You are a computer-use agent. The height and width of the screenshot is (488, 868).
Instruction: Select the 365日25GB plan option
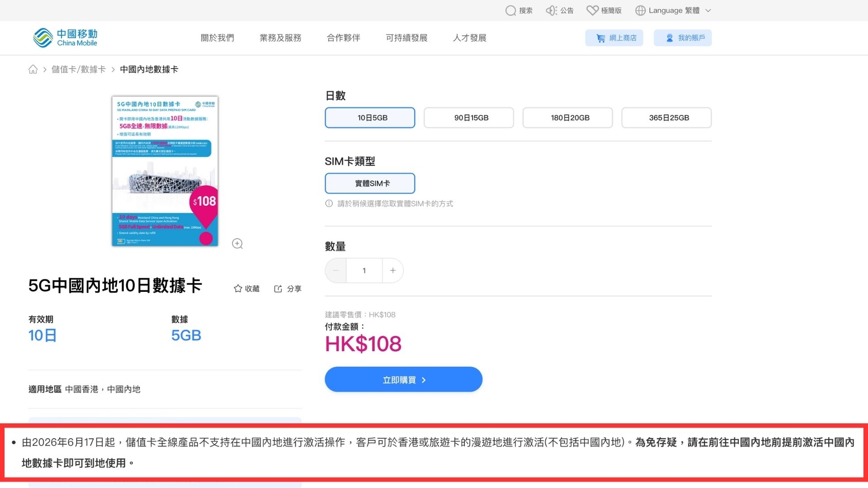pyautogui.click(x=666, y=117)
